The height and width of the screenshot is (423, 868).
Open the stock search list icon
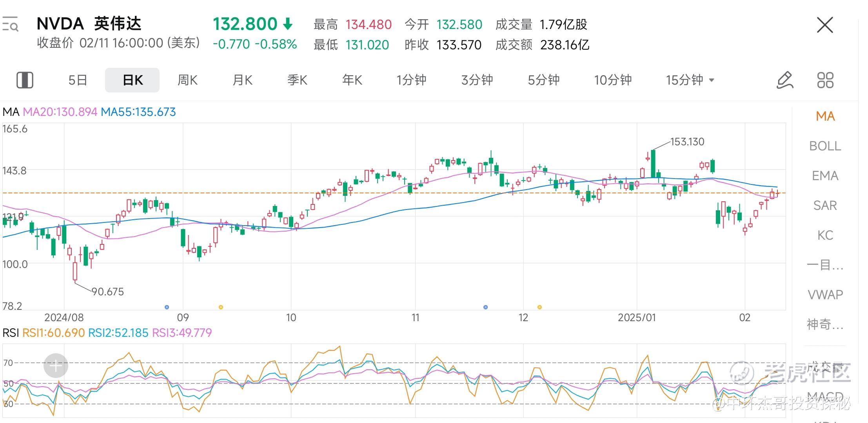[x=10, y=24]
